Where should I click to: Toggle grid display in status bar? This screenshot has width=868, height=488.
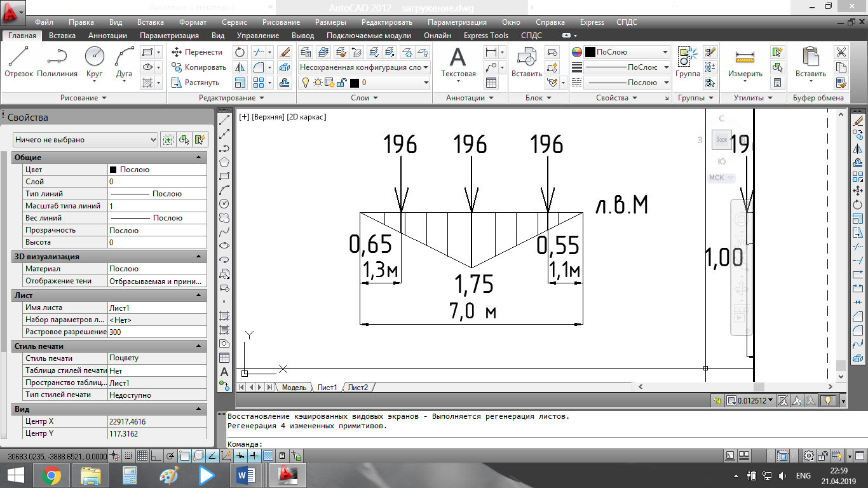143,456
